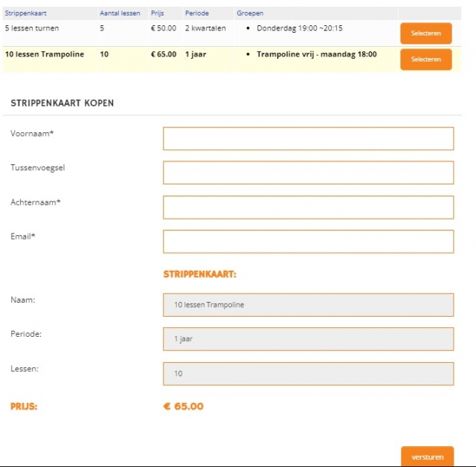Screen dimensions: 476x467
Task: Click the Prijs column header
Action: click(x=158, y=13)
